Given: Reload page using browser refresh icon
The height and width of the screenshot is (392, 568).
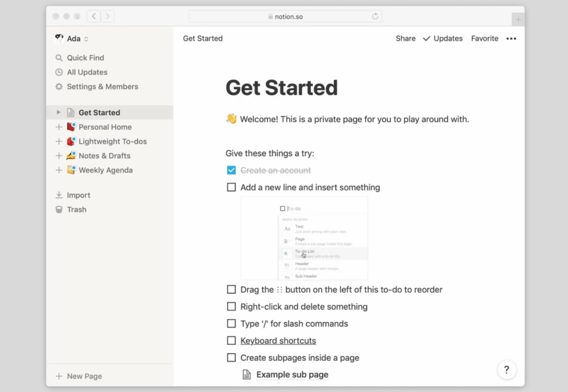Looking at the screenshot, I should [x=376, y=17].
